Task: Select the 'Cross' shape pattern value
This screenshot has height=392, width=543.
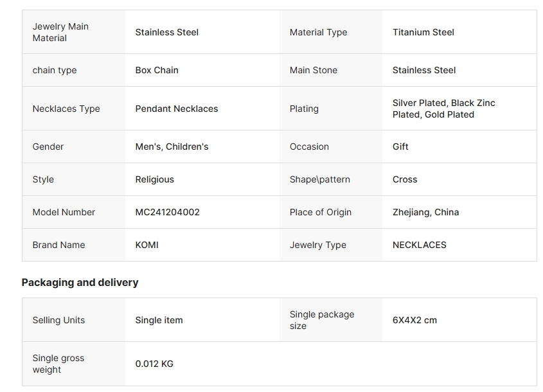Action: click(405, 179)
